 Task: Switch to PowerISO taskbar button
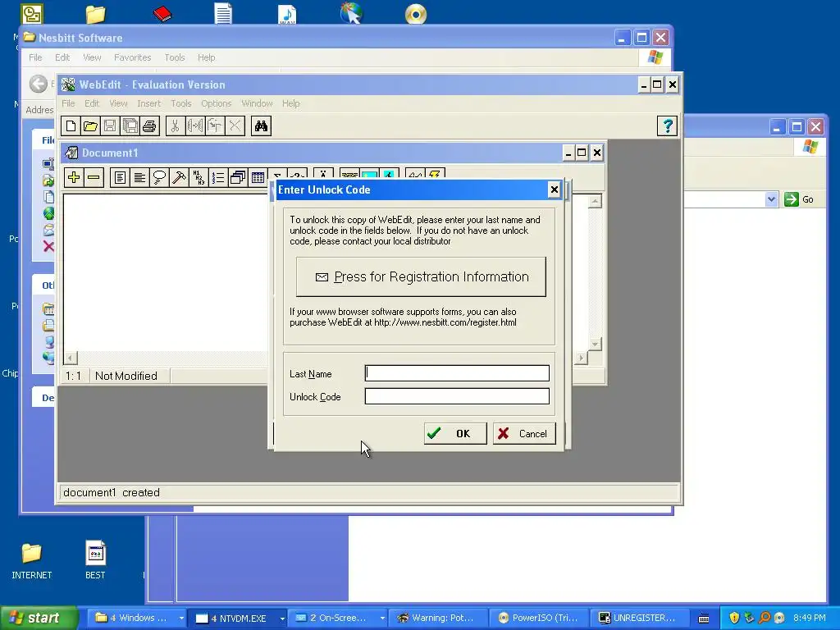(x=539, y=619)
